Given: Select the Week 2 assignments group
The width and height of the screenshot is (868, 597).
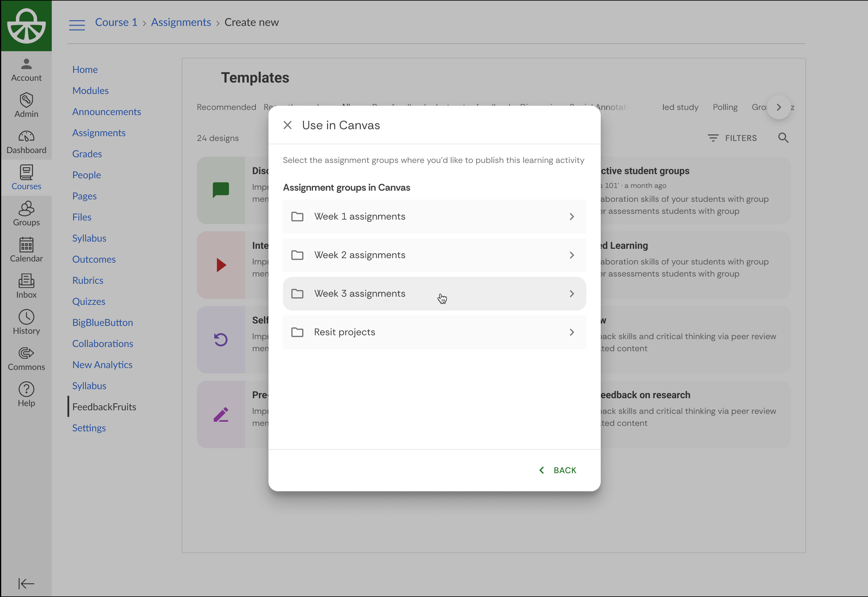Looking at the screenshot, I should (434, 255).
